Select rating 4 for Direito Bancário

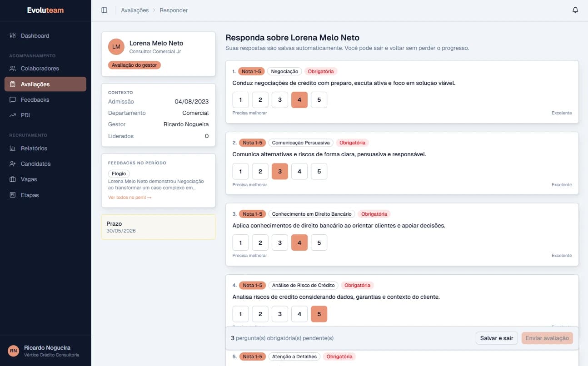point(299,242)
